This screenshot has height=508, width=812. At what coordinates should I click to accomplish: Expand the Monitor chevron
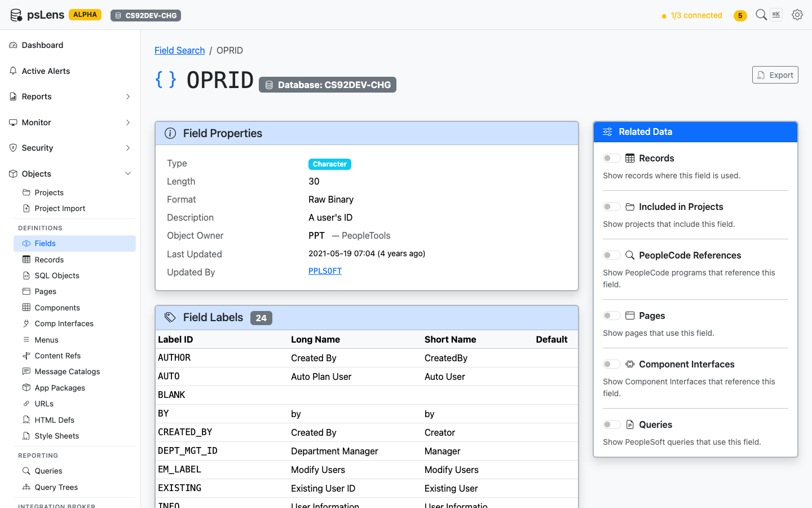coord(128,122)
